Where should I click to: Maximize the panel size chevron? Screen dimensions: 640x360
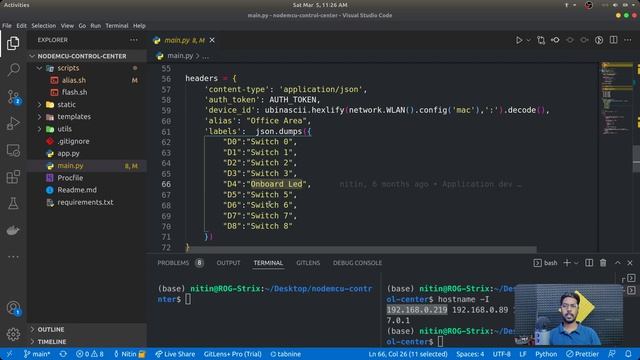coord(617,263)
